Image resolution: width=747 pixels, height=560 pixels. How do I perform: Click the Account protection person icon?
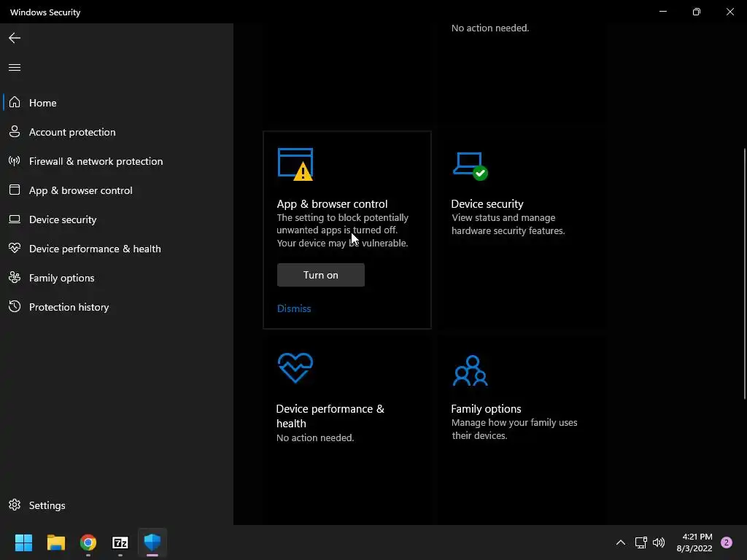coord(15,132)
